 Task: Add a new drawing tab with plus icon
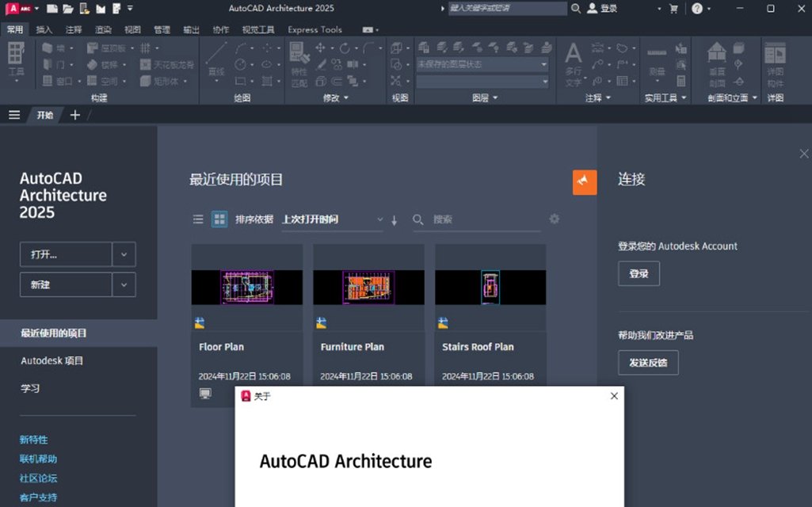point(75,115)
